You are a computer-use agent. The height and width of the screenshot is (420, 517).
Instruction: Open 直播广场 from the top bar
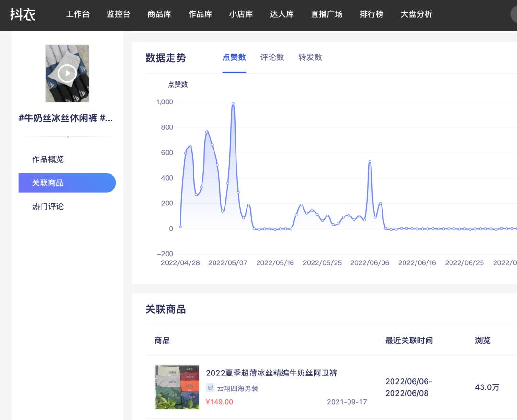(326, 14)
